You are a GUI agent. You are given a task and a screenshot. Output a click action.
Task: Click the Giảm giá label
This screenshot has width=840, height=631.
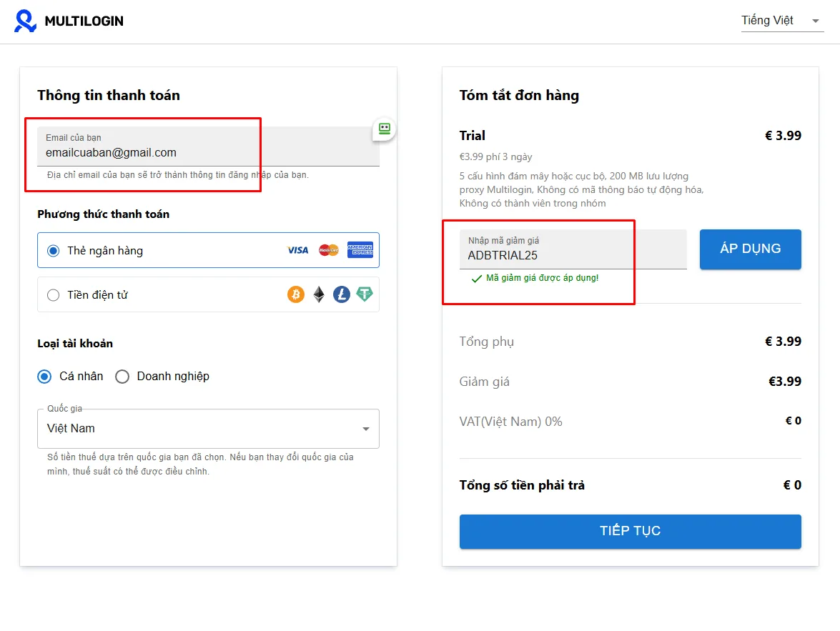click(484, 382)
